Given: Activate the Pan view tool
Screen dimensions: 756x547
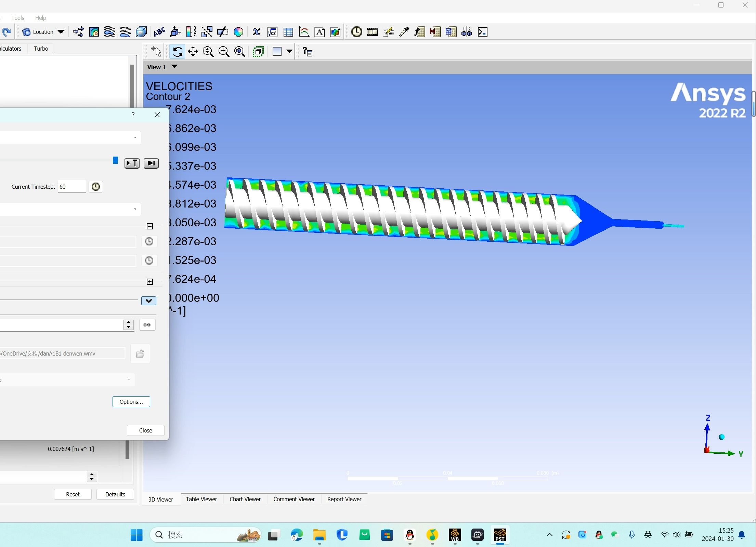Looking at the screenshot, I should point(193,52).
